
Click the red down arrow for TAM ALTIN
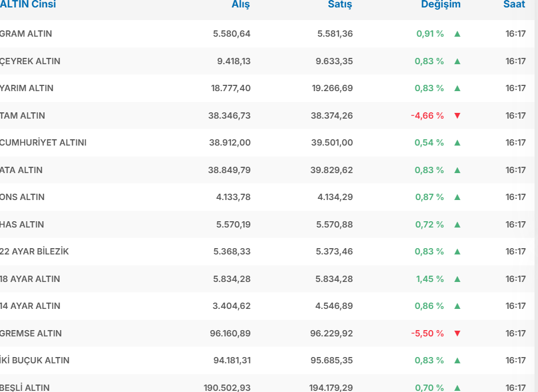tap(457, 116)
